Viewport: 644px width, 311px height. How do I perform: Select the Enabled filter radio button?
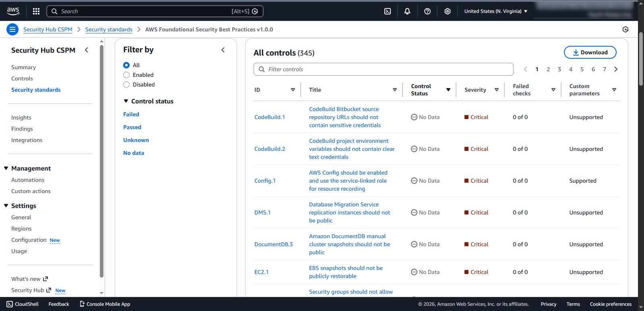point(126,75)
